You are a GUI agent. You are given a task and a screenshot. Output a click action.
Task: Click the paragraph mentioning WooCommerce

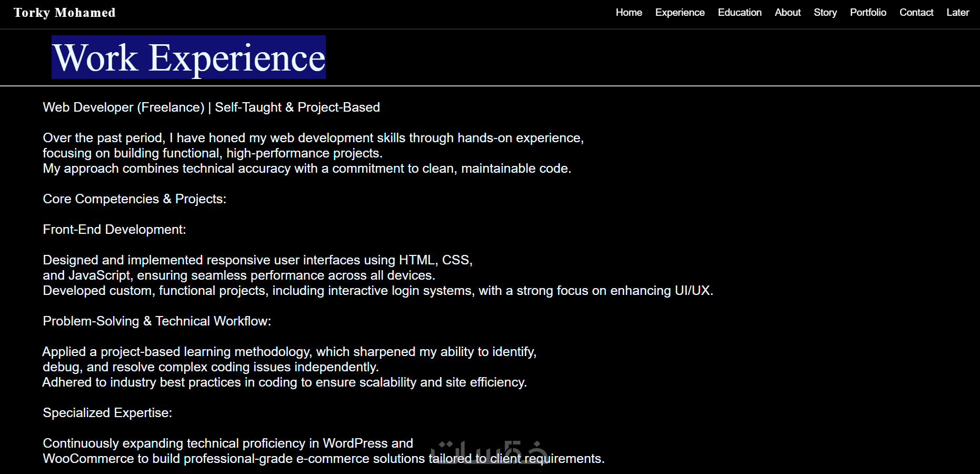tap(324, 451)
